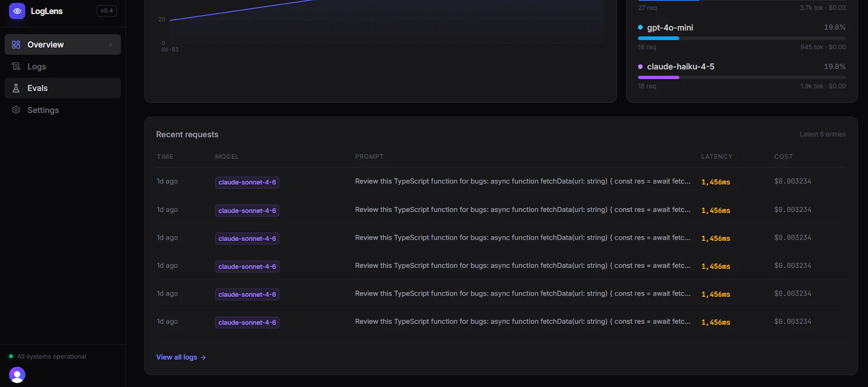Click the Latest 6 entries label
Image resolution: width=868 pixels, height=387 pixels.
[822, 134]
